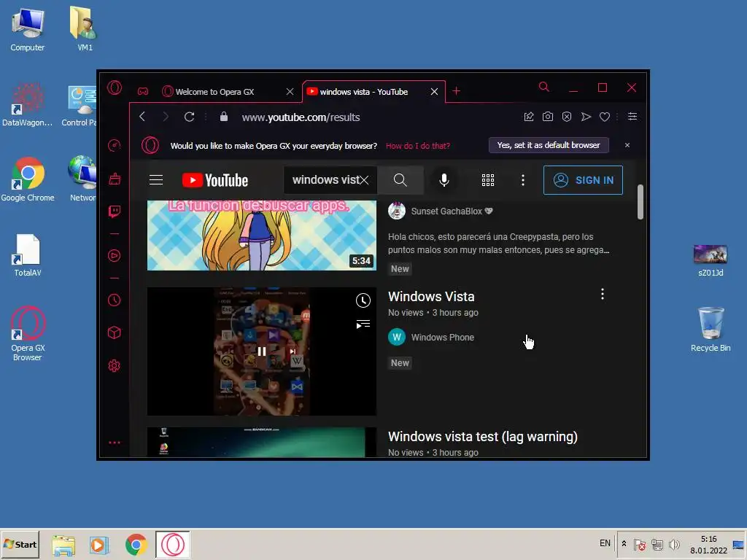
Task: Open Windows Phone channel name
Action: pyautogui.click(x=443, y=337)
